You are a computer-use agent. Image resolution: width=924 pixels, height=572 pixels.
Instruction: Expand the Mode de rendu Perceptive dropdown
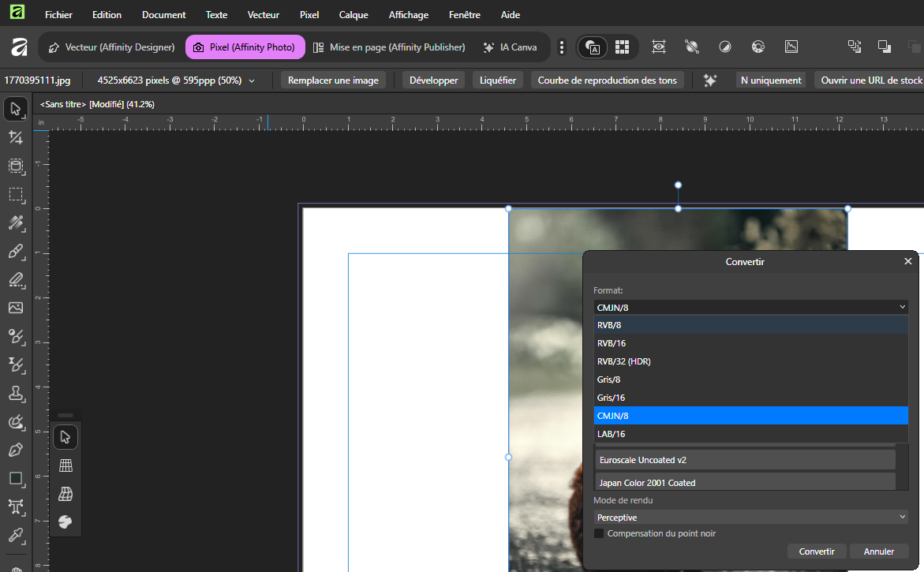pos(750,517)
